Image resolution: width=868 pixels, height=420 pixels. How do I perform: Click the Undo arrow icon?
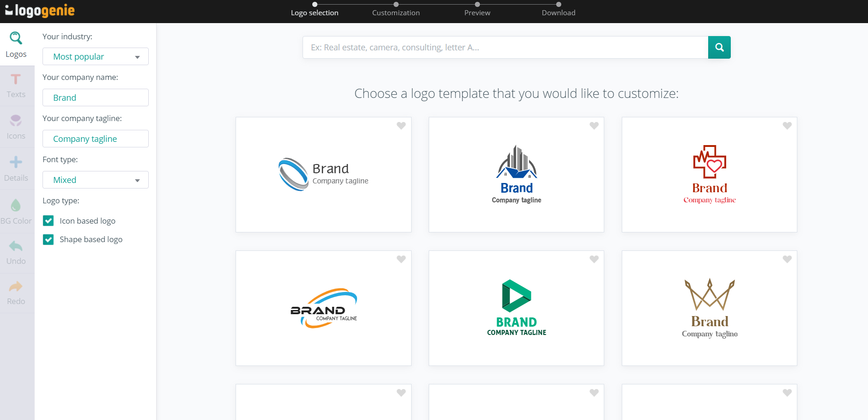tap(16, 246)
